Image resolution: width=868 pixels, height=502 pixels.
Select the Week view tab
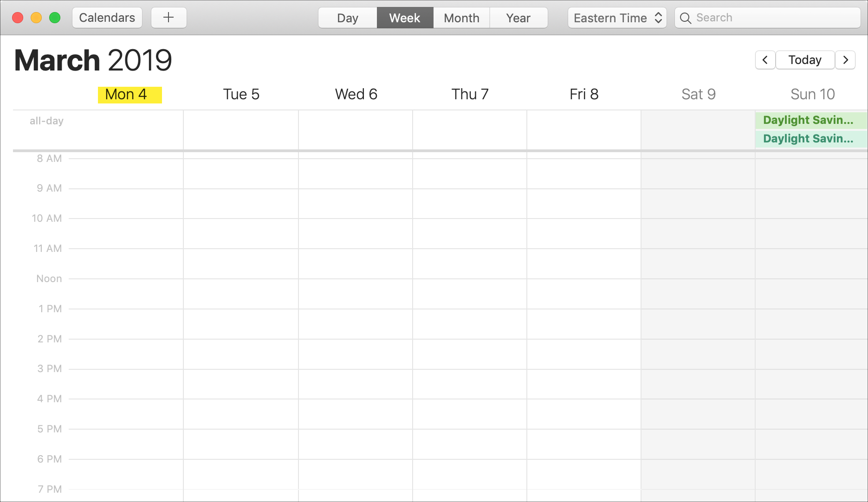click(405, 18)
